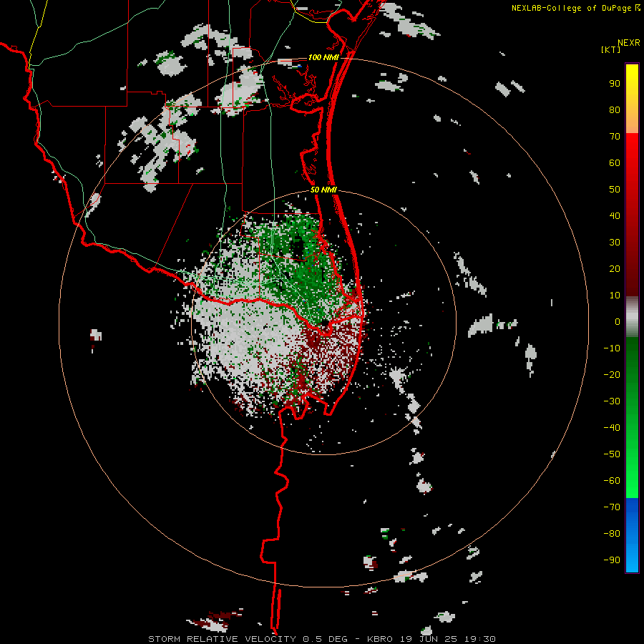Click the 30 value on the velocity scale
Screen dimensions: 644x644
615,243
